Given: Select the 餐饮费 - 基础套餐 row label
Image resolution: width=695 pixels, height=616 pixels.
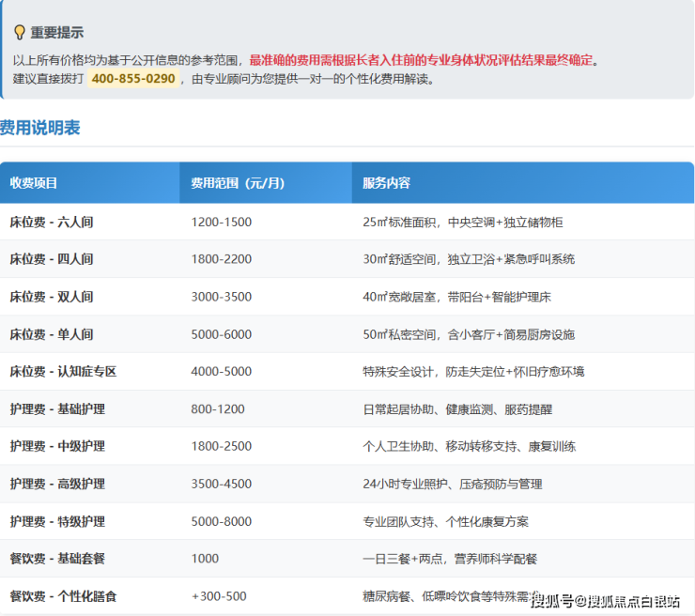Looking at the screenshot, I should point(57,559).
